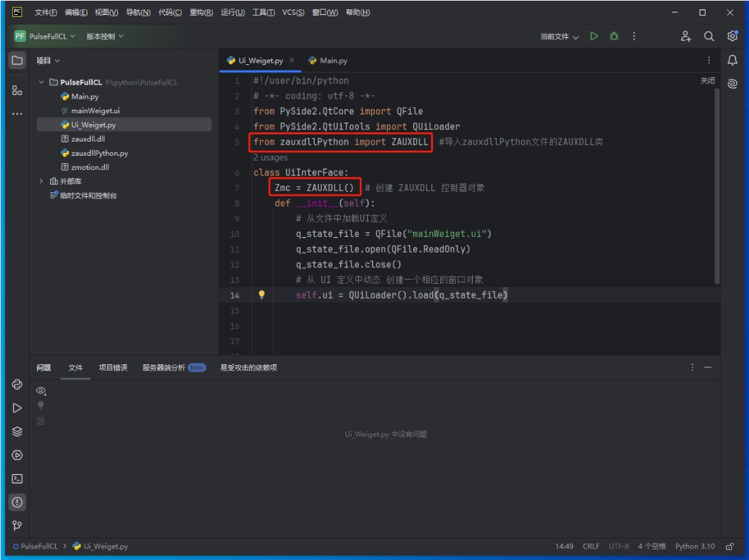This screenshot has width=749, height=560.
Task: Open the 编辑(E) menu
Action: point(76,12)
